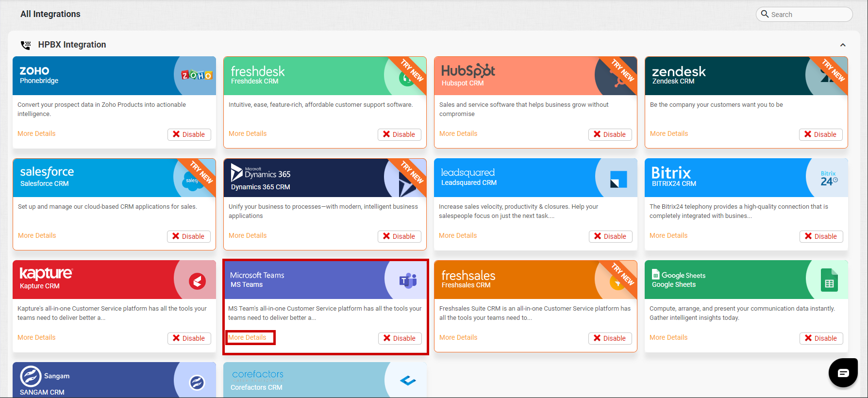Disable the Salesforce CRM integration
Image resolution: width=868 pixels, height=398 pixels.
point(189,236)
